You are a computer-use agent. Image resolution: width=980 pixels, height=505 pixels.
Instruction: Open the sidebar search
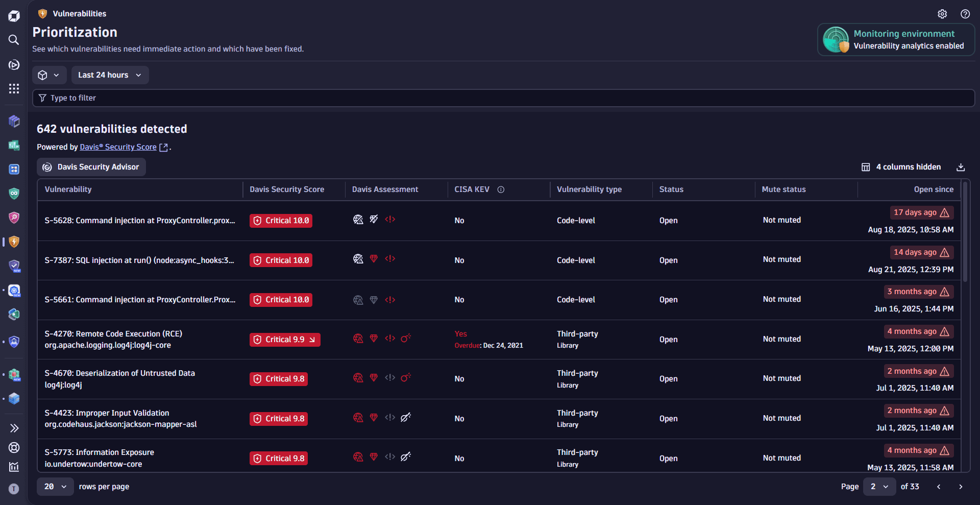coord(14,40)
